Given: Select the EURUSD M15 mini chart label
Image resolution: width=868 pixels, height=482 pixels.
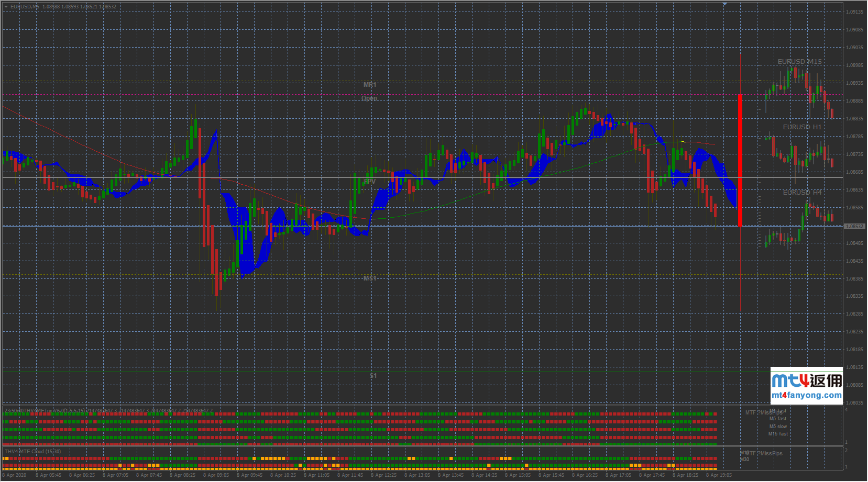Looking at the screenshot, I should (799, 62).
